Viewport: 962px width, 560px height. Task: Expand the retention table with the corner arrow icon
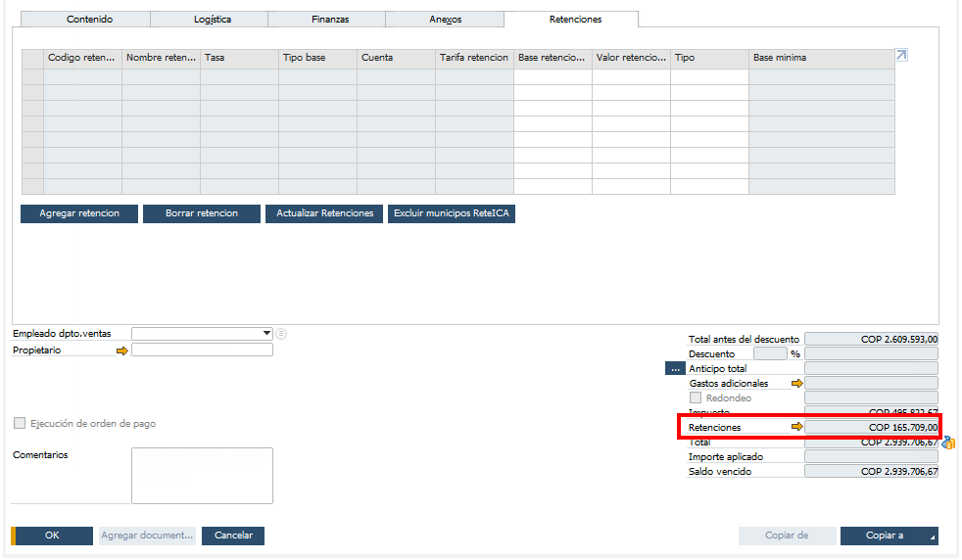click(x=902, y=56)
